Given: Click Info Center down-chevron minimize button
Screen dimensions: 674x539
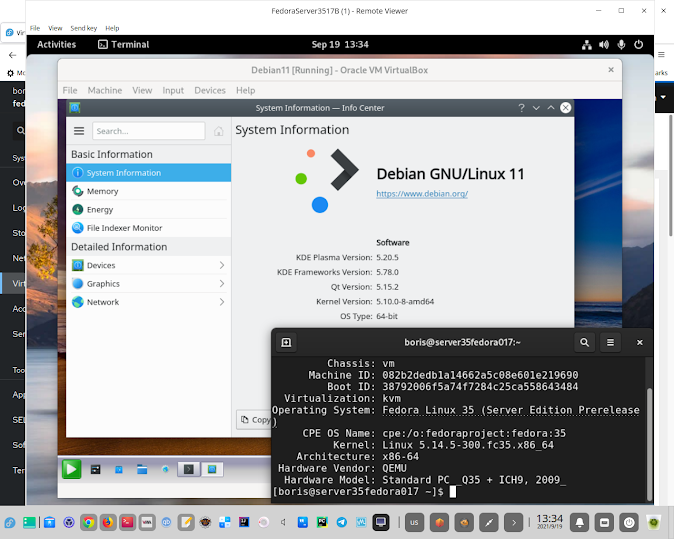Looking at the screenshot, I should 536,108.
